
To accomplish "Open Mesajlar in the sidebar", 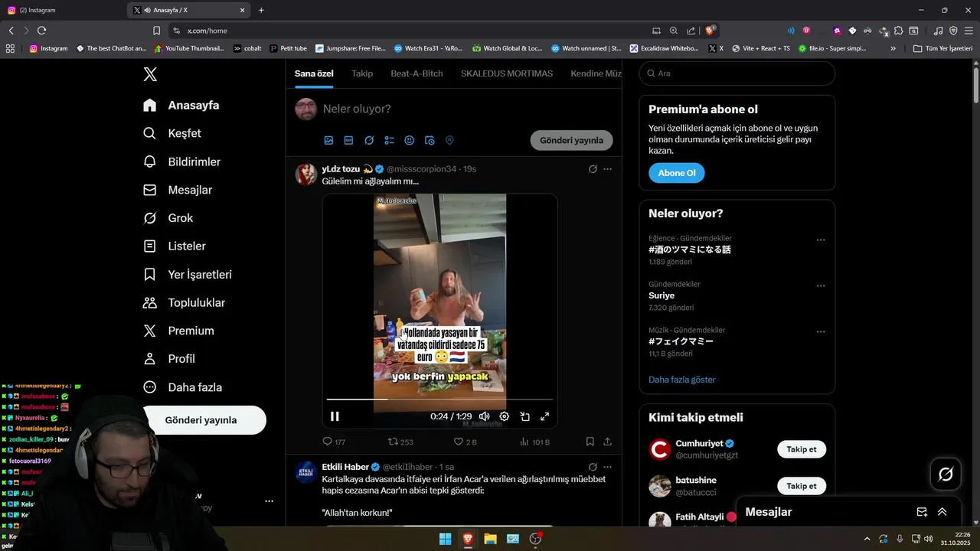I will coord(178,190).
